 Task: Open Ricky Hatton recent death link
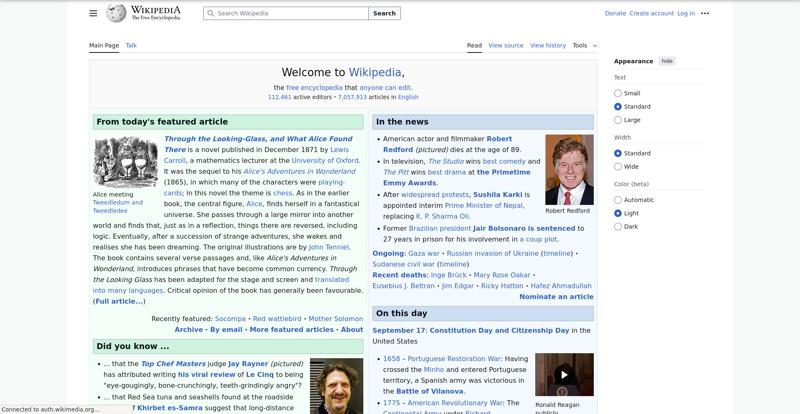[502, 286]
